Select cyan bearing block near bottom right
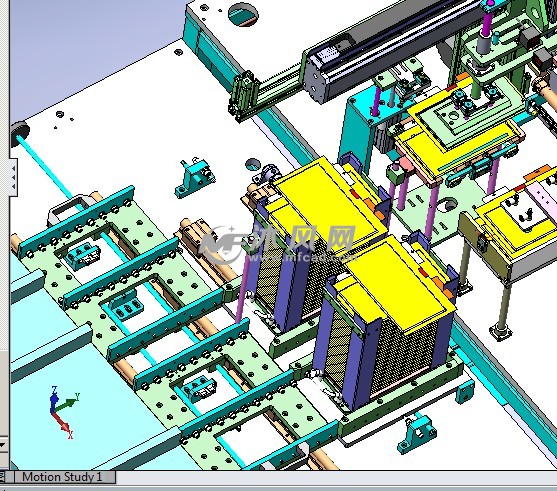The width and height of the screenshot is (557, 491). (x=417, y=433)
